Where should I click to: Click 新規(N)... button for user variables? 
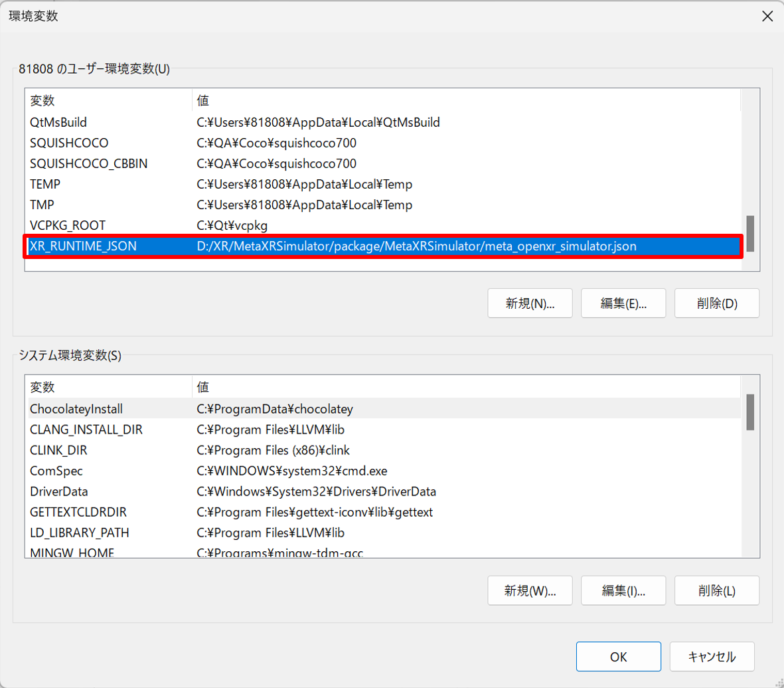point(530,303)
